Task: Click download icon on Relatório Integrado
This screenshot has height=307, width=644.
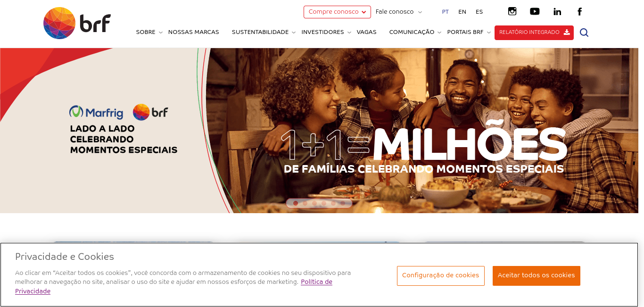Action: click(567, 32)
